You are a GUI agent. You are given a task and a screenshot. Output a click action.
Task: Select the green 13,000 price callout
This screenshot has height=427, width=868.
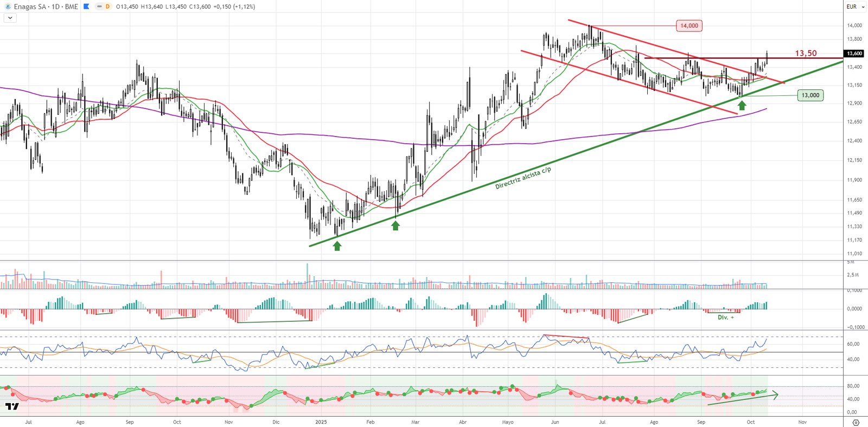click(x=810, y=95)
